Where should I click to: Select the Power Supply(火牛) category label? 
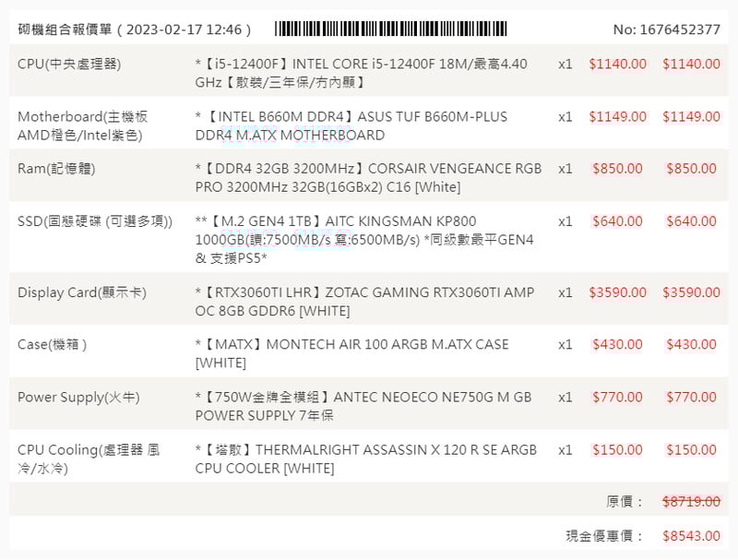78,398
